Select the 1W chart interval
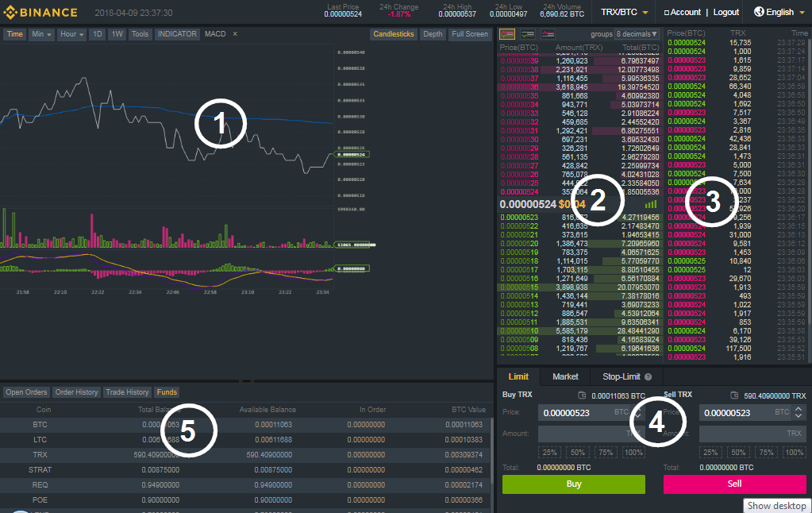The image size is (812, 513). click(x=117, y=33)
